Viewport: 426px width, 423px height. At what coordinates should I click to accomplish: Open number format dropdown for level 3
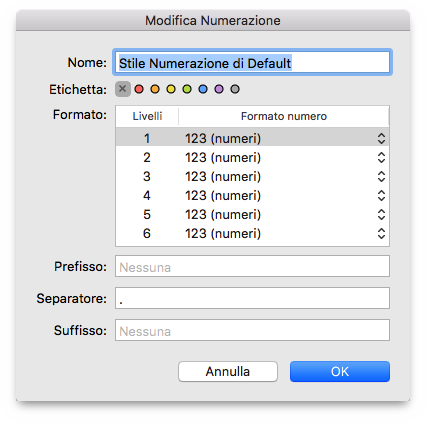(381, 176)
